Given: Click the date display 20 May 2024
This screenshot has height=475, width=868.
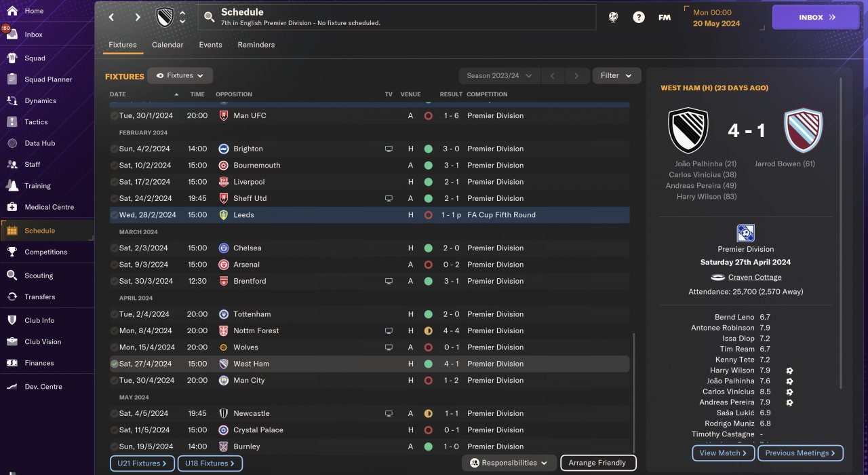Looking at the screenshot, I should 716,23.
